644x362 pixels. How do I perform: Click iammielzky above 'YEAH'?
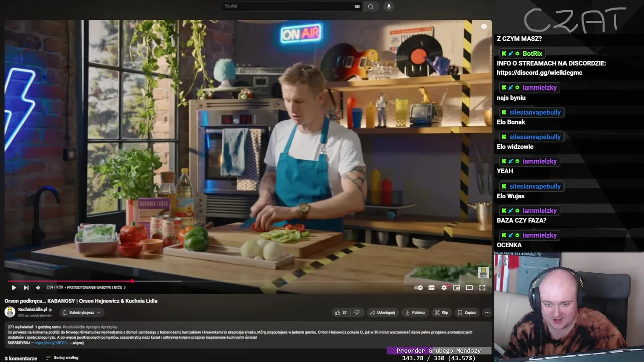pos(540,161)
